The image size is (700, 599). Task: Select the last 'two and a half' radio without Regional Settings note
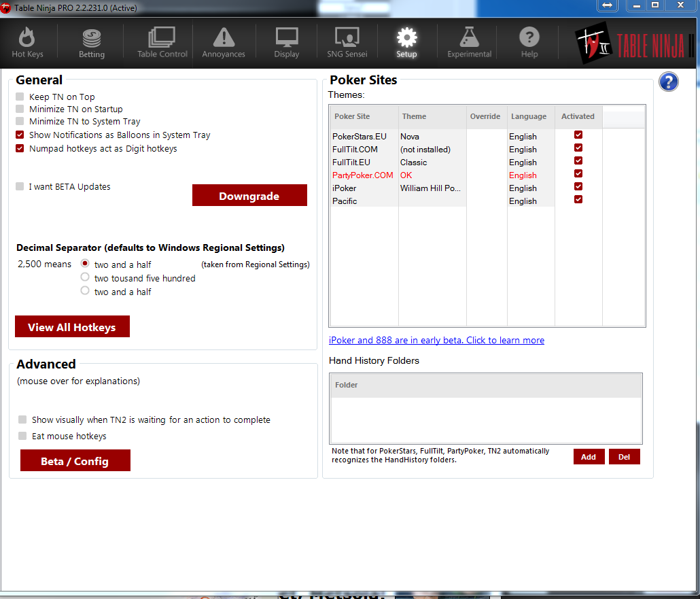(x=85, y=290)
